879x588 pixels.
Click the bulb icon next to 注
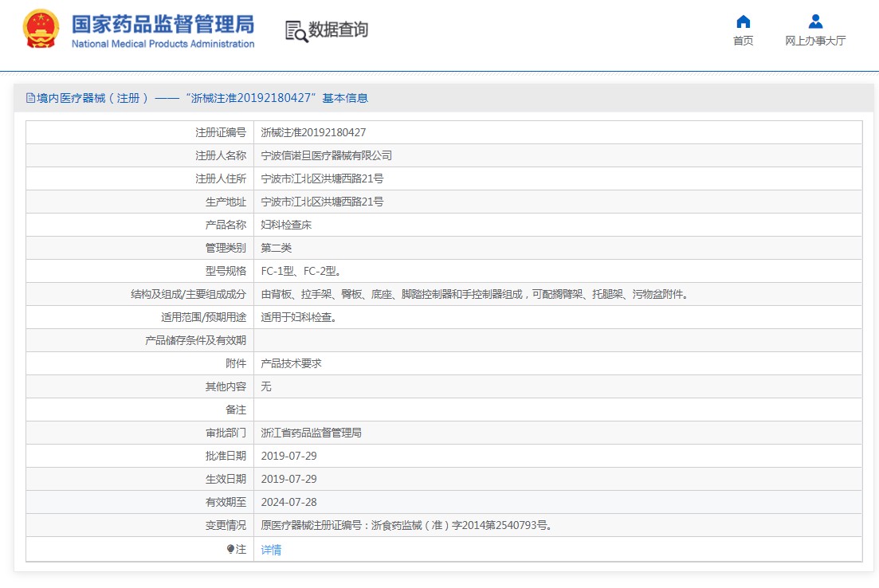[230, 549]
